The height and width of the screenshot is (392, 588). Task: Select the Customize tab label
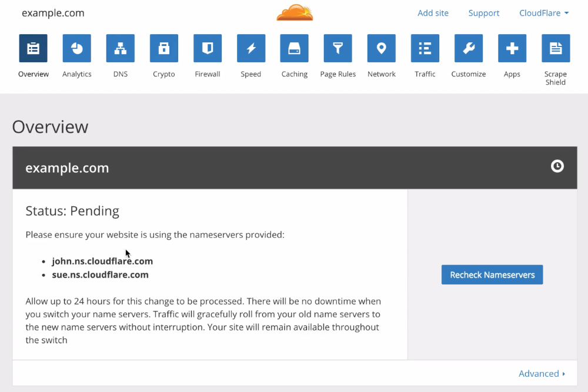tap(469, 74)
